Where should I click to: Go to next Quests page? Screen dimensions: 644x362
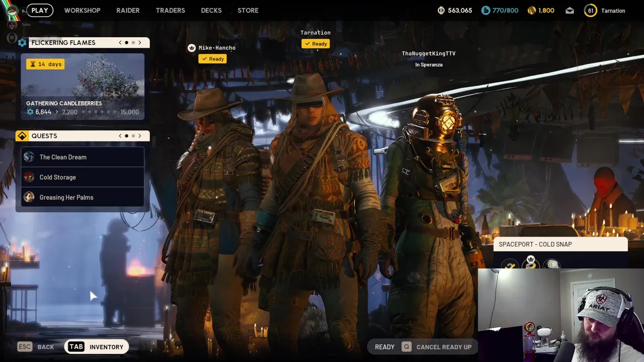coord(140,136)
